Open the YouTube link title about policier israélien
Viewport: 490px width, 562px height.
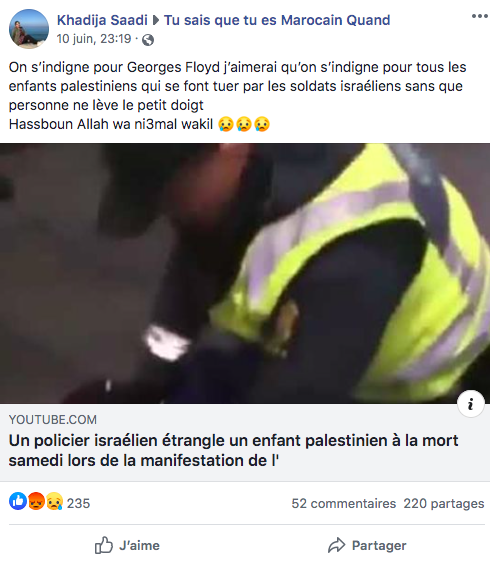click(x=233, y=451)
